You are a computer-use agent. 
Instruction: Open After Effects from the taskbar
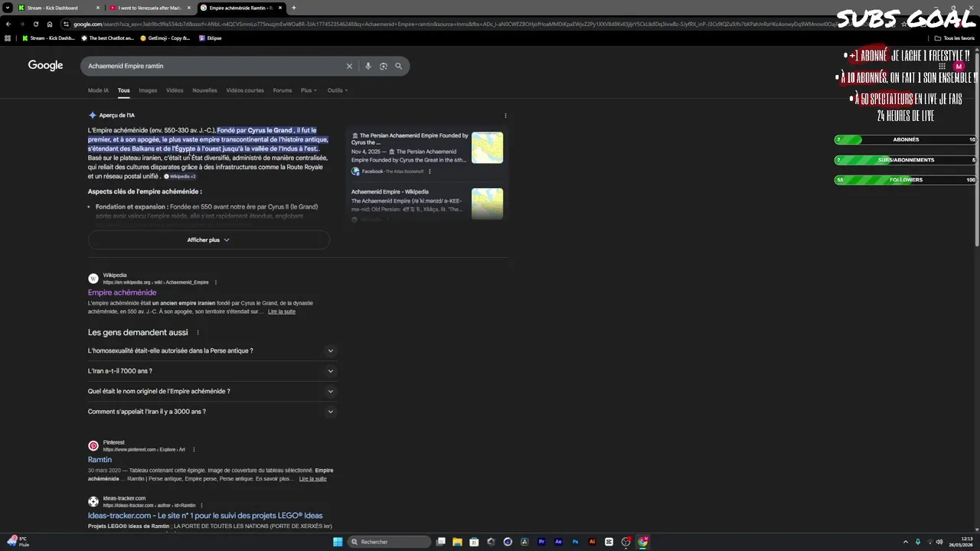[x=558, y=542]
